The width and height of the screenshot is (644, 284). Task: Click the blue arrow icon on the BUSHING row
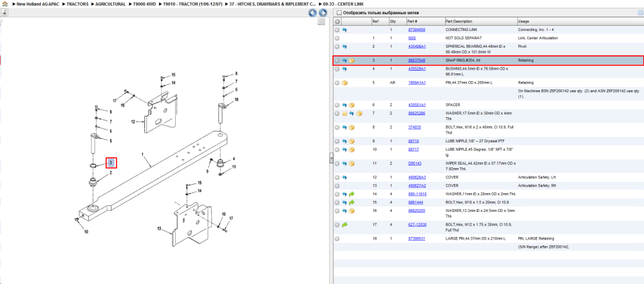[345, 69]
